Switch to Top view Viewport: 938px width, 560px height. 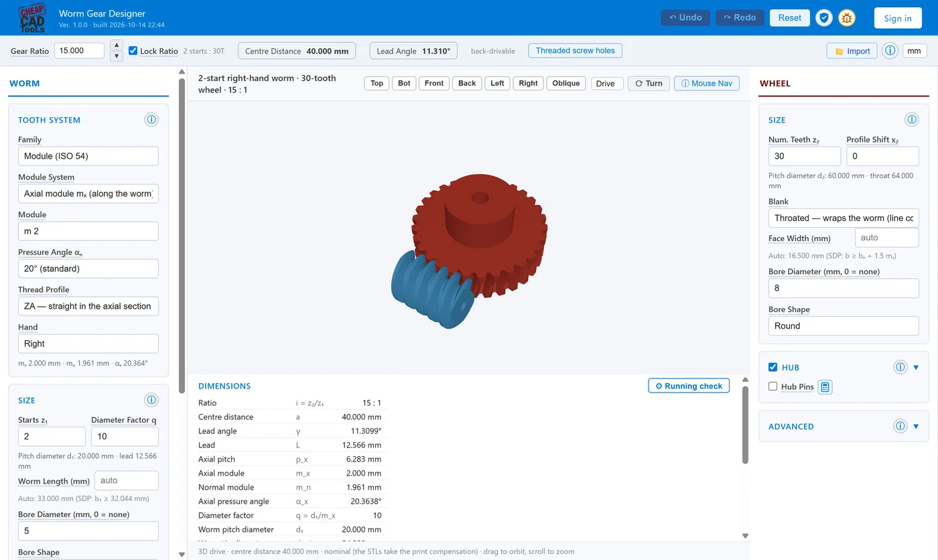click(x=377, y=84)
